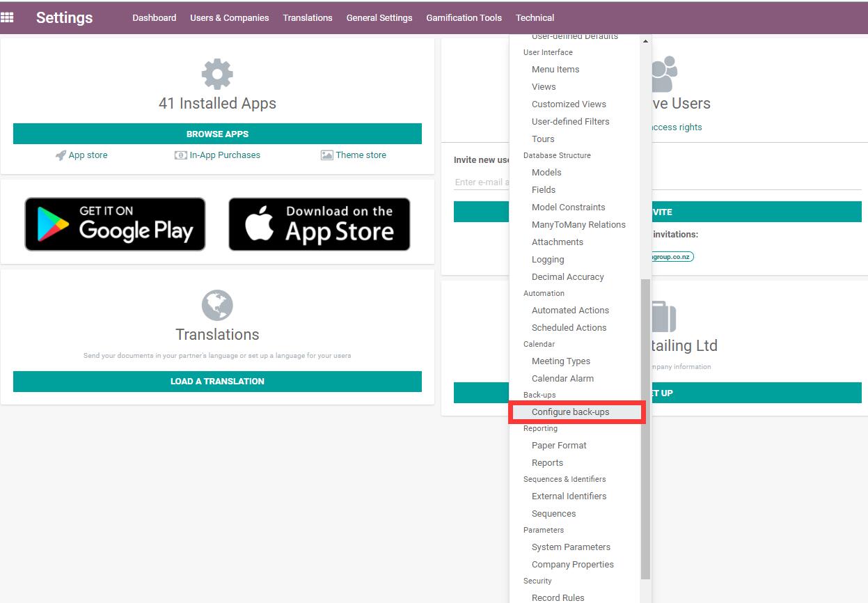Click the picture icon beside Theme store
Viewport: 868px width, 603px height.
[x=326, y=155]
